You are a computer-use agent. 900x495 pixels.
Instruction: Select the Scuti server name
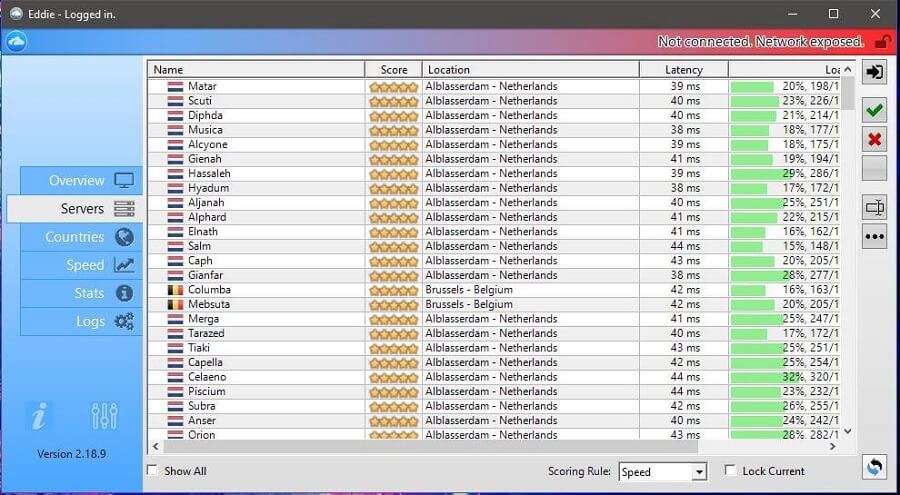(x=200, y=100)
